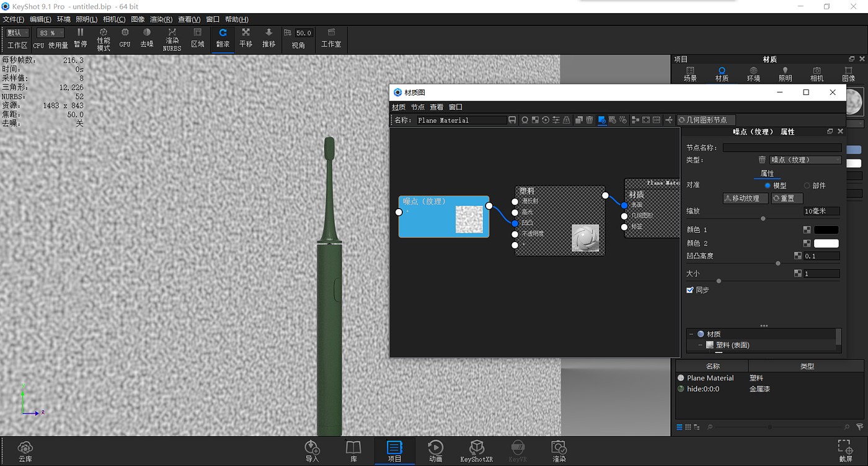Image resolution: width=868 pixels, height=466 pixels.
Task: Delete selected node with trash icon in toolbar
Action: click(x=589, y=120)
